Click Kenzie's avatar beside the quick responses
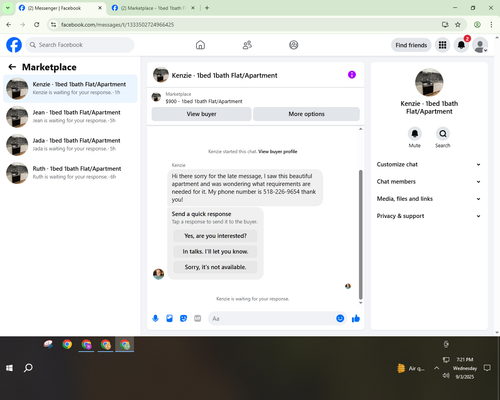 158,274
